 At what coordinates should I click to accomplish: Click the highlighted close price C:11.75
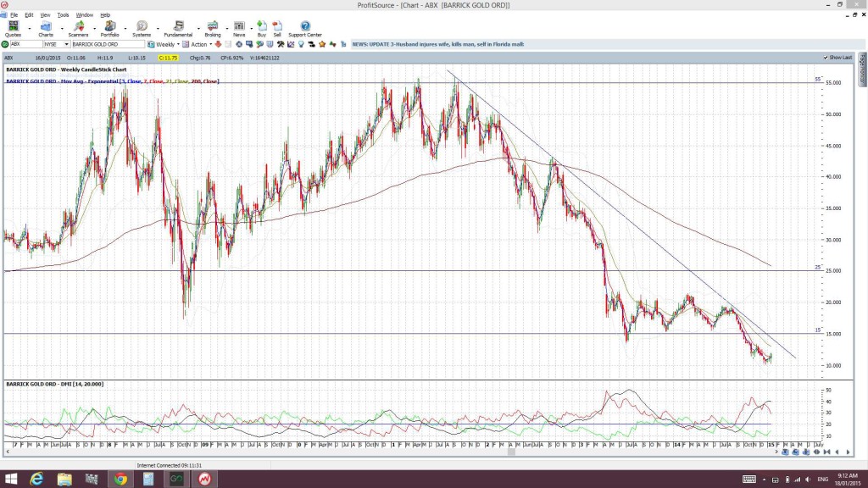tap(168, 58)
